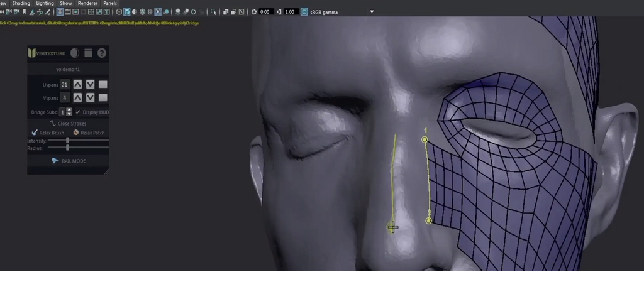Decrease Vspans with the down arrow

point(90,97)
